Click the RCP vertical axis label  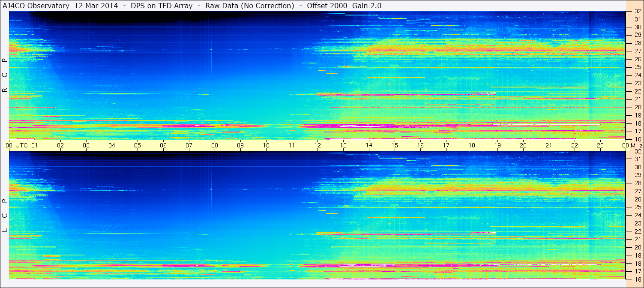click(5, 75)
